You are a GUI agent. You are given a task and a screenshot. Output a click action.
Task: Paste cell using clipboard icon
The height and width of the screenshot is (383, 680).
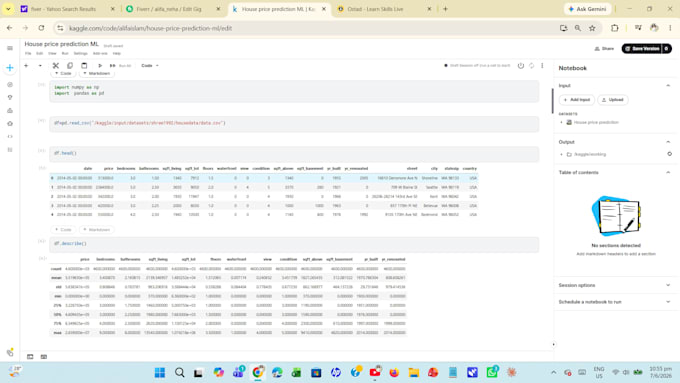click(x=84, y=65)
